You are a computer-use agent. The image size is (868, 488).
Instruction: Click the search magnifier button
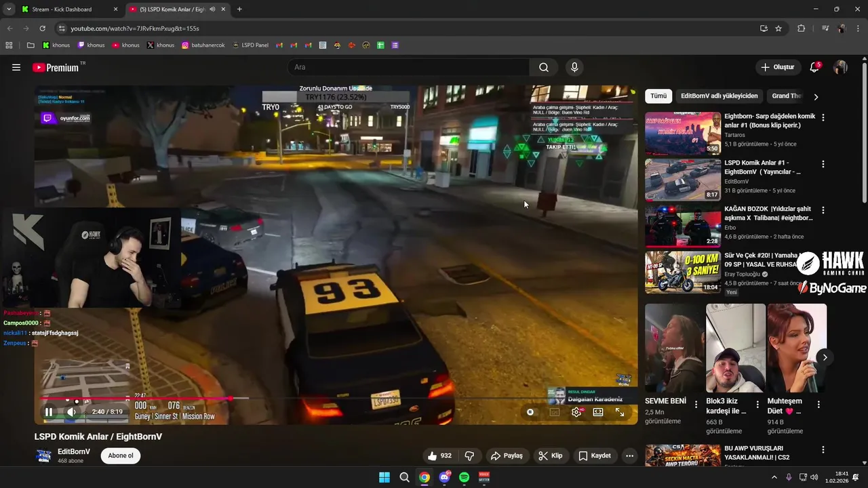(544, 67)
